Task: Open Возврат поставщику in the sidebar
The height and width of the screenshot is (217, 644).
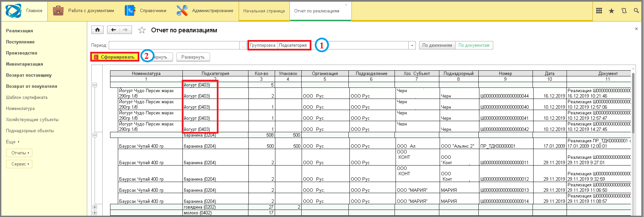Action: (x=29, y=75)
